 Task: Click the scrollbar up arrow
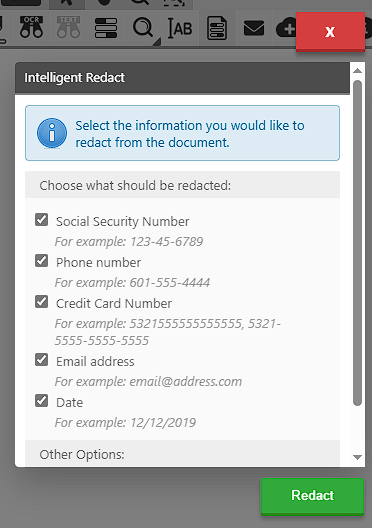pyautogui.click(x=358, y=71)
